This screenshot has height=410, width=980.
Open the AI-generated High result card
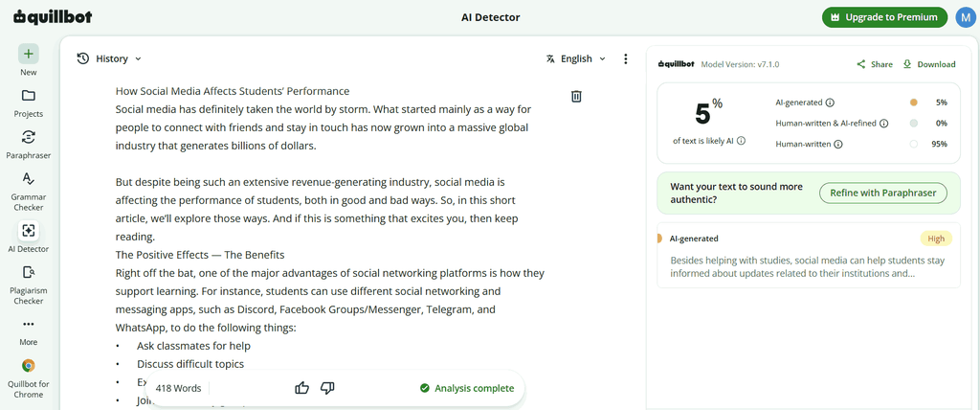pyautogui.click(x=809, y=256)
